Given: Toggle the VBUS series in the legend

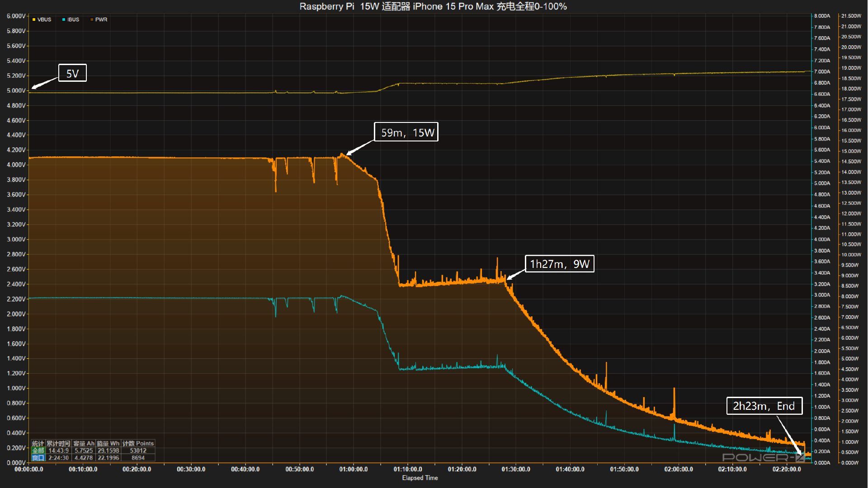Looking at the screenshot, I should [42, 19].
